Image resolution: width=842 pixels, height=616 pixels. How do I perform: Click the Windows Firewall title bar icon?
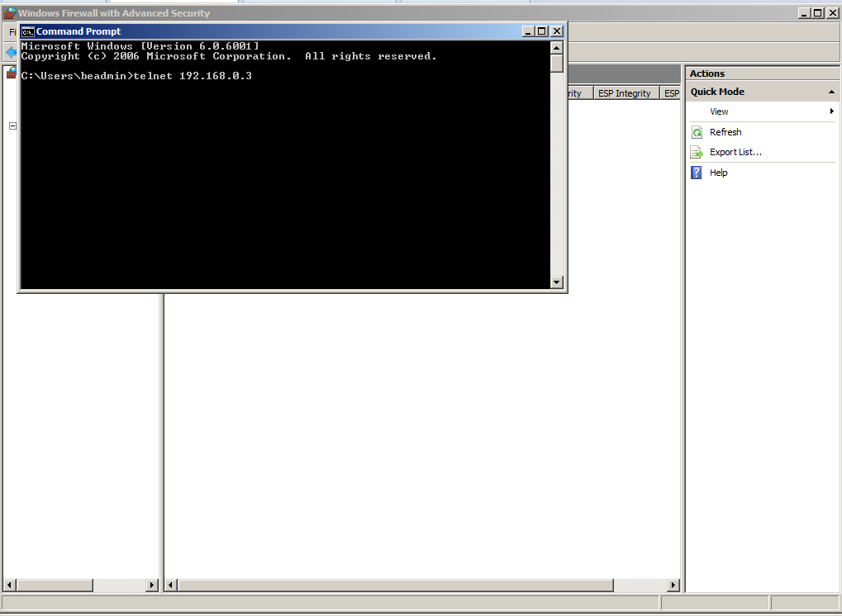tap(9, 13)
